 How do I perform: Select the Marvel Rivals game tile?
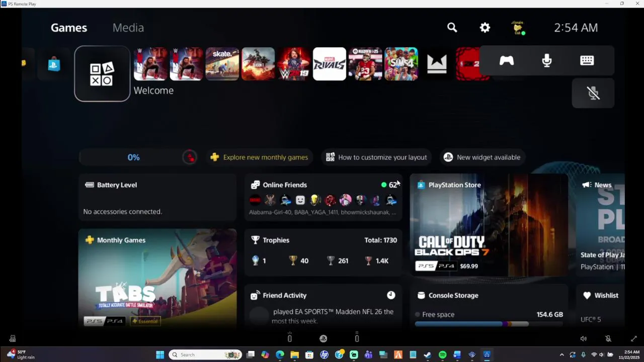[330, 64]
